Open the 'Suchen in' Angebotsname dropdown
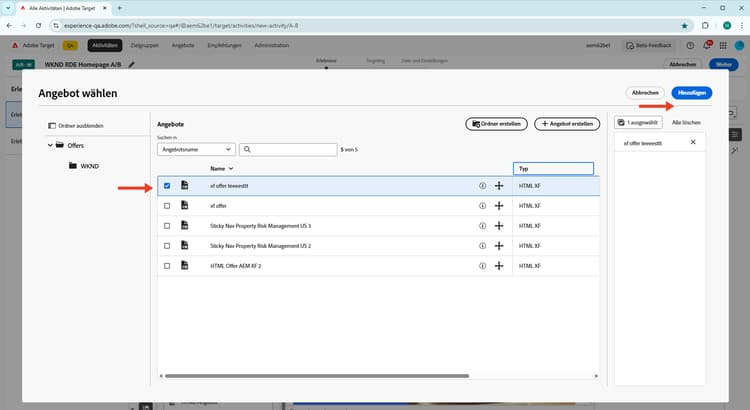750x410 pixels. tap(196, 149)
